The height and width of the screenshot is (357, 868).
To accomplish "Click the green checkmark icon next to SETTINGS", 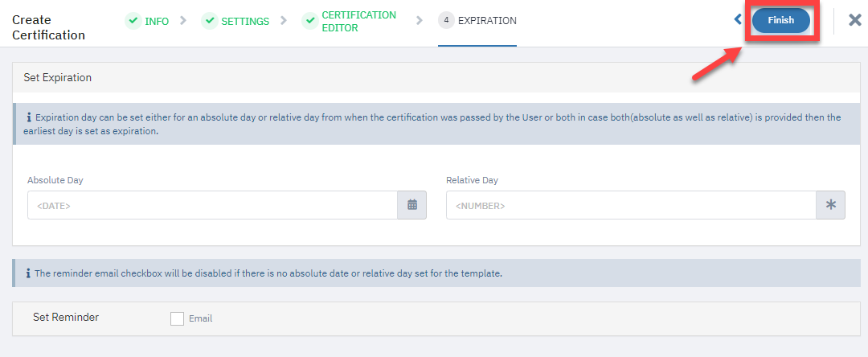I will 209,21.
